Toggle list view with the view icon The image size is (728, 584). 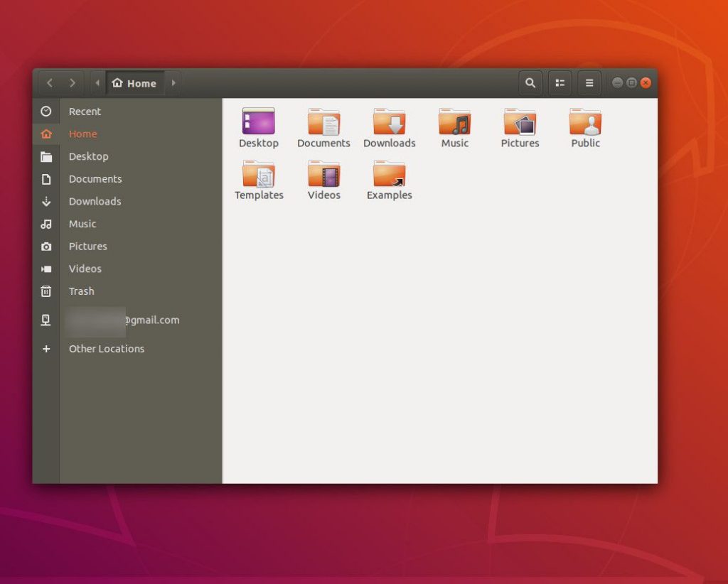560,83
